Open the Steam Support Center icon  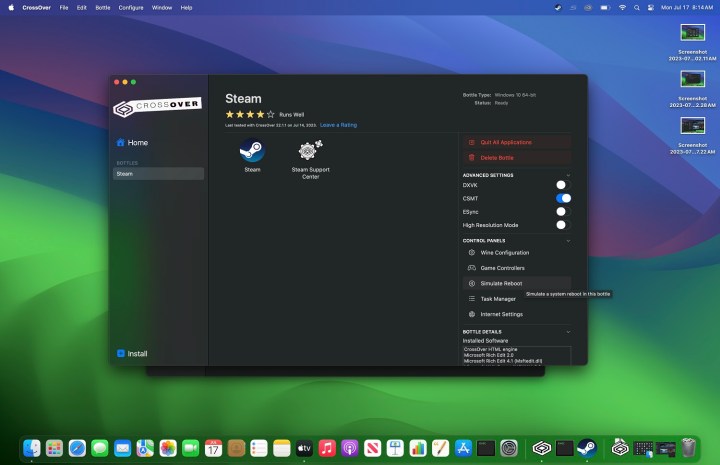pyautogui.click(x=310, y=151)
